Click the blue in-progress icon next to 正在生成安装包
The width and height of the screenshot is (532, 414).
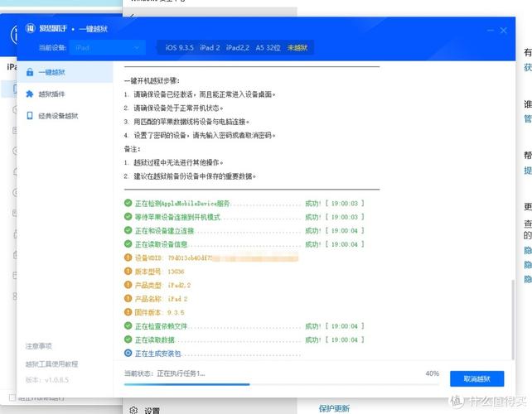pos(128,353)
